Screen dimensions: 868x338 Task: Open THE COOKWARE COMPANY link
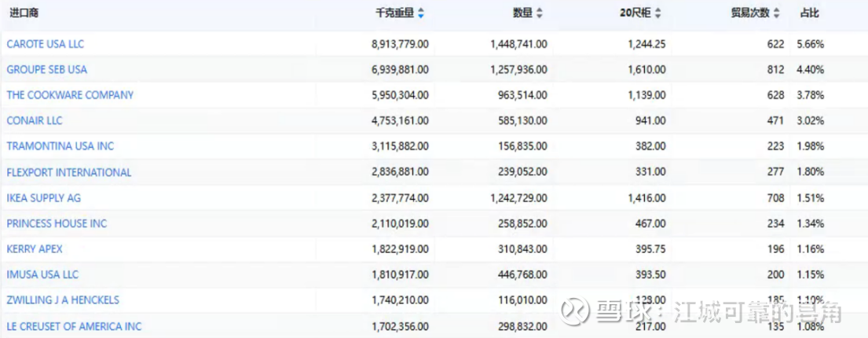(70, 95)
